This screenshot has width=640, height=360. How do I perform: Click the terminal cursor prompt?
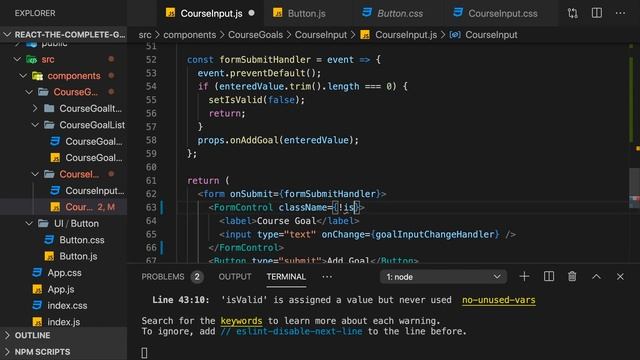click(144, 353)
